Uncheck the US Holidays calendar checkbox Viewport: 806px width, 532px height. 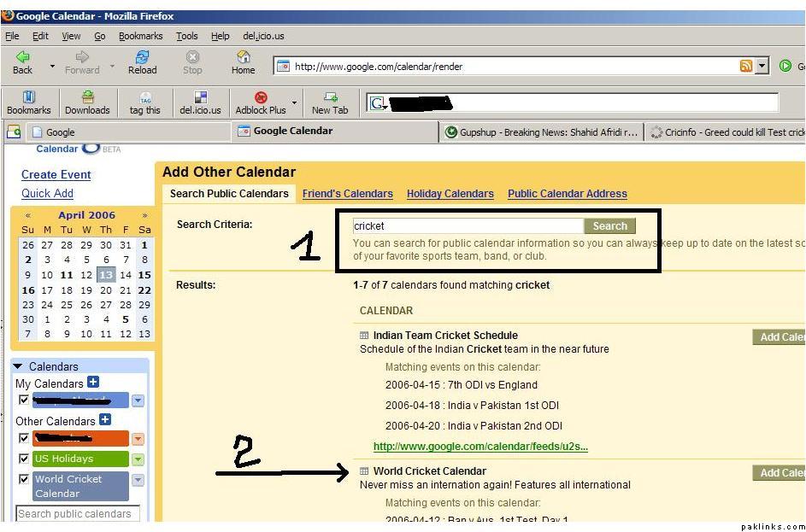click(x=24, y=459)
